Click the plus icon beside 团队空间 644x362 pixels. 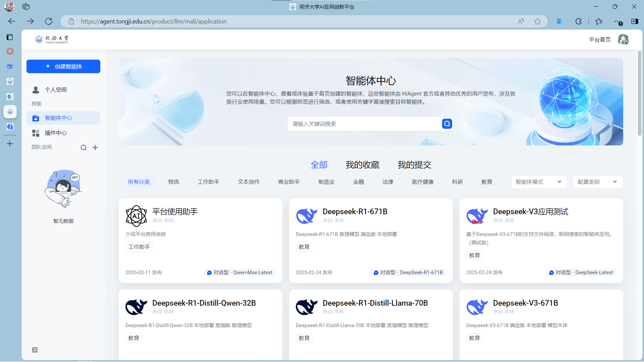[x=95, y=147]
